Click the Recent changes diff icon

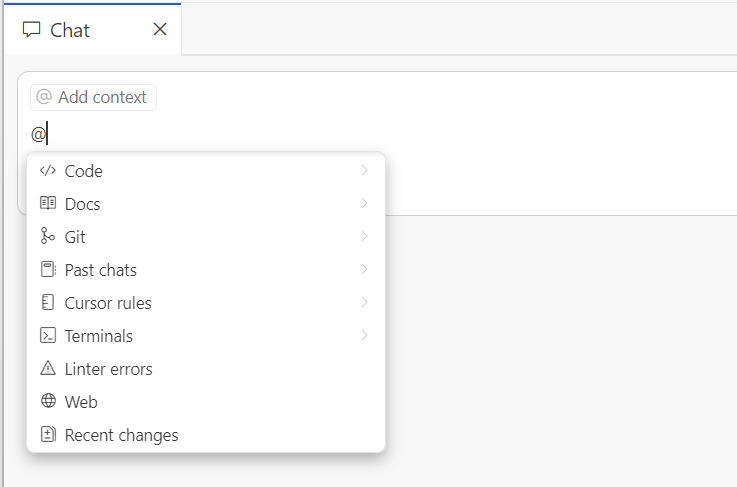click(47, 435)
